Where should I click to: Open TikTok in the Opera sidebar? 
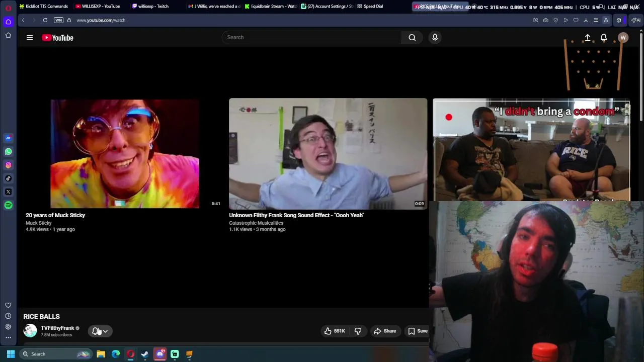8,178
